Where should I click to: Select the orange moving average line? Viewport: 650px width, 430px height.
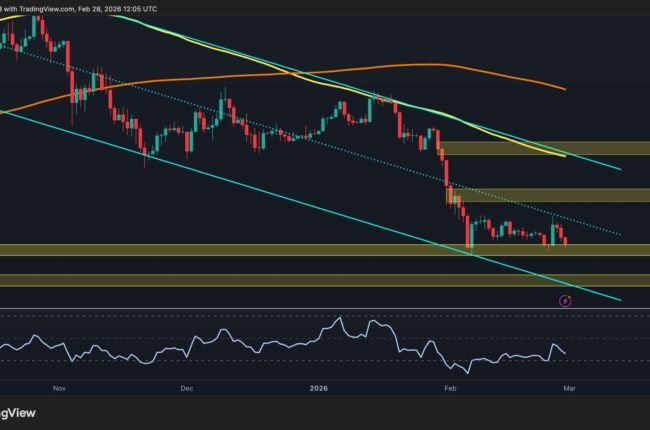coord(400,66)
